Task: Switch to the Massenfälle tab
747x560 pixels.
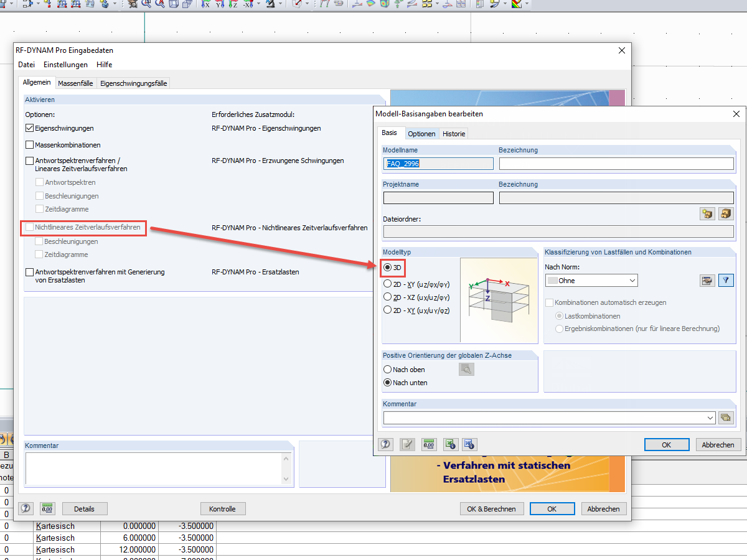Action: click(x=75, y=83)
